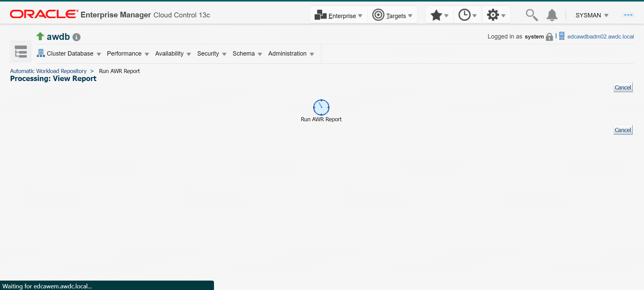Open the Setup gear menu
The width and height of the screenshot is (644, 290).
pyautogui.click(x=496, y=15)
